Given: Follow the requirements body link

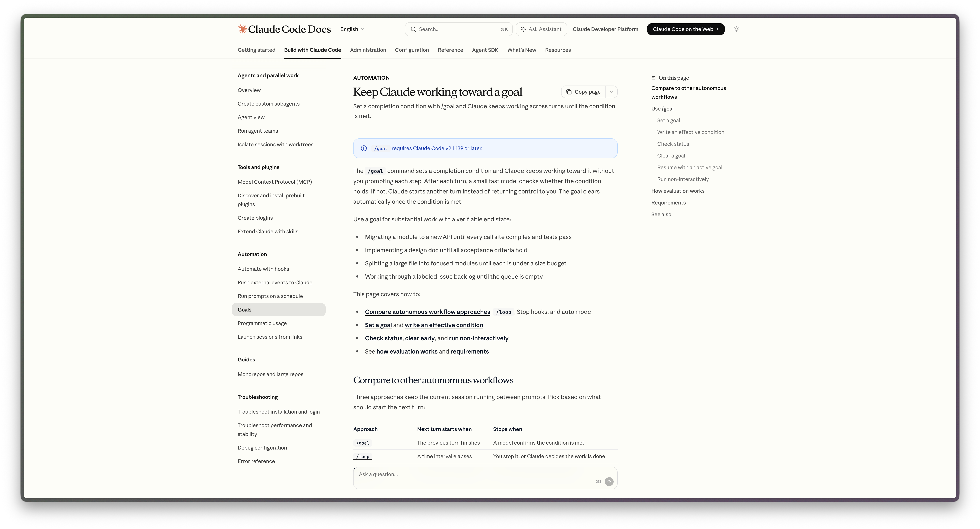Looking at the screenshot, I should [469, 352].
